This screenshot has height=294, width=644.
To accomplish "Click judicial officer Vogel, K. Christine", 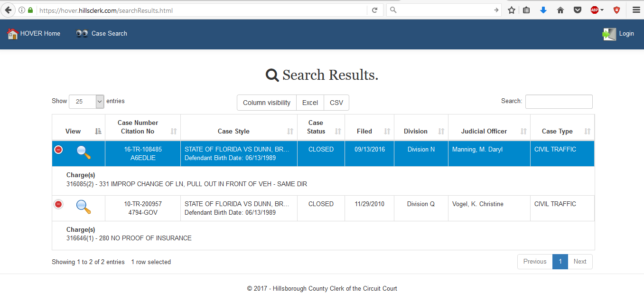I will (x=478, y=204).
